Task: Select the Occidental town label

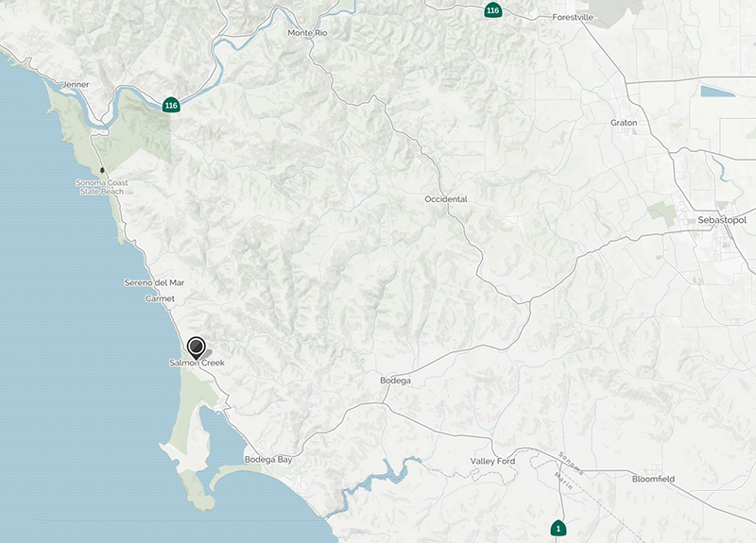Action: [x=446, y=199]
